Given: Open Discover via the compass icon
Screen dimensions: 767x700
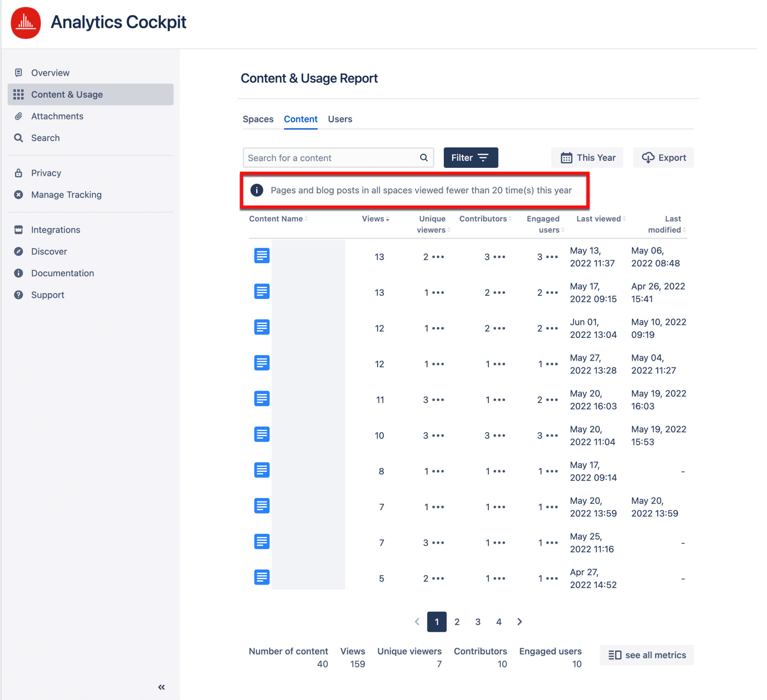Looking at the screenshot, I should [x=19, y=251].
